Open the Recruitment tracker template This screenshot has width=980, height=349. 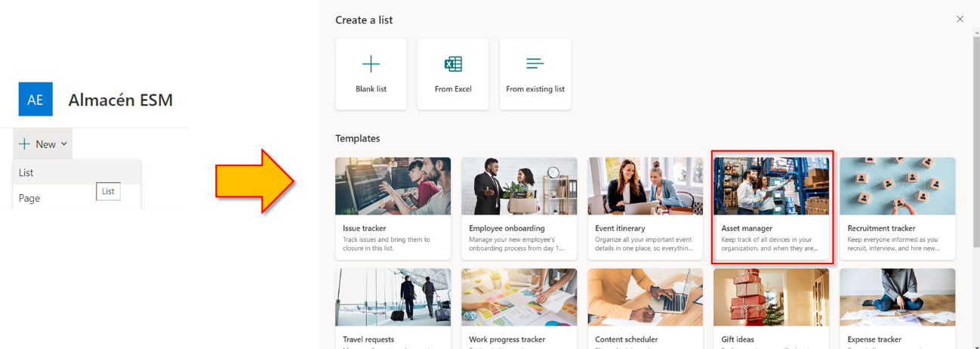coord(897,208)
